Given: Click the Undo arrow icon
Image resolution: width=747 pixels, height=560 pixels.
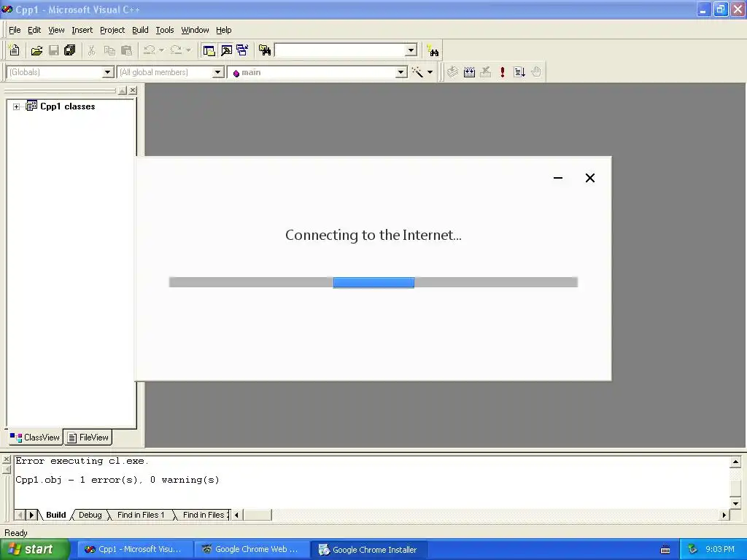Looking at the screenshot, I should [150, 50].
